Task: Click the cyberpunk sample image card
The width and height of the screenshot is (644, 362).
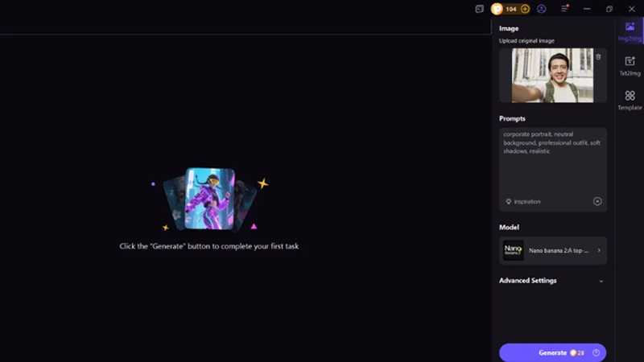Action: 210,199
